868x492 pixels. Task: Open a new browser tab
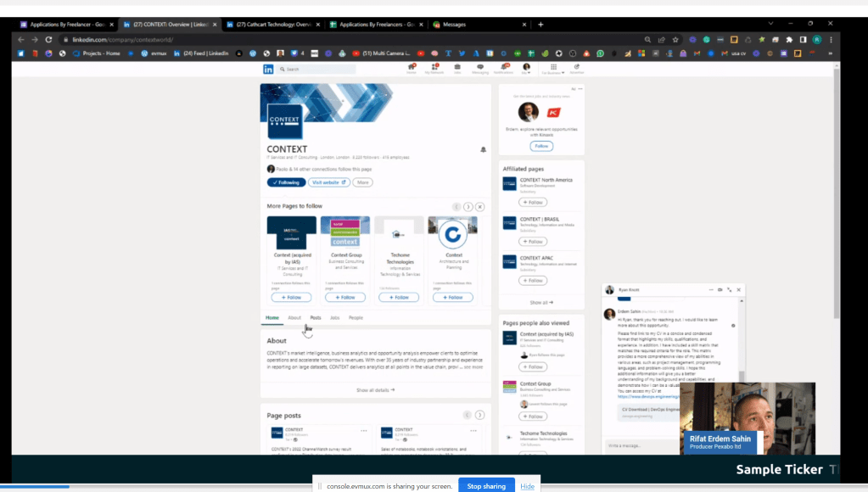pos(540,25)
